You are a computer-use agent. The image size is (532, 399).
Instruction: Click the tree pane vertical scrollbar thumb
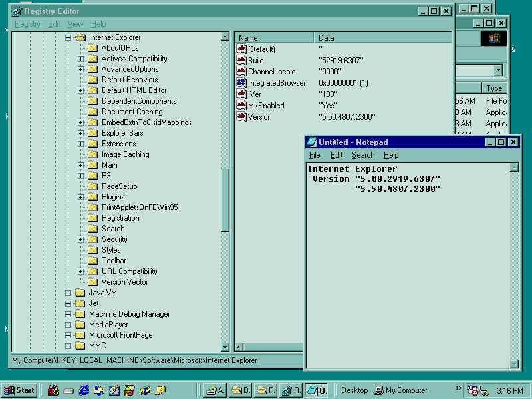coord(225,201)
